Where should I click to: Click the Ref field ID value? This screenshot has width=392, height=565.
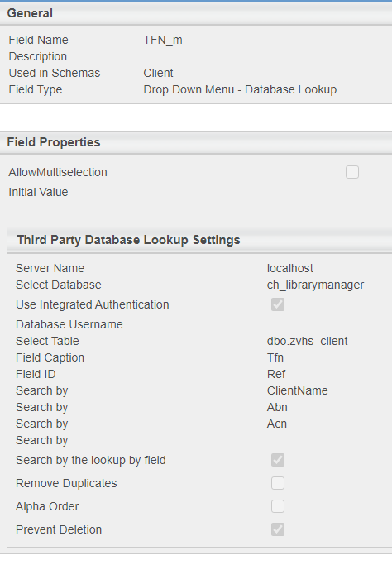pos(276,374)
